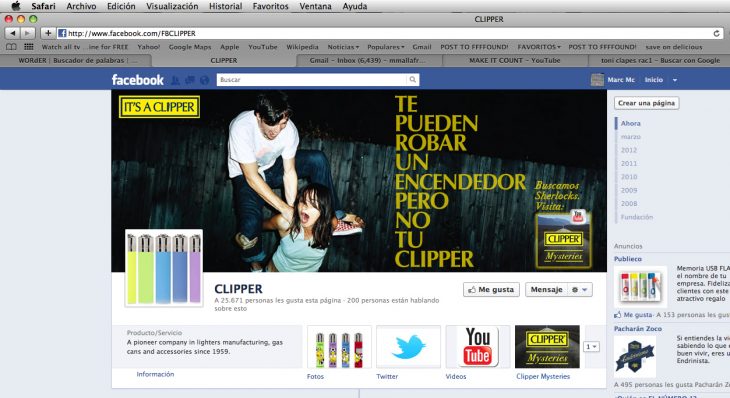Jump to marzo in the timeline
The height and width of the screenshot is (398, 730).
(630, 137)
